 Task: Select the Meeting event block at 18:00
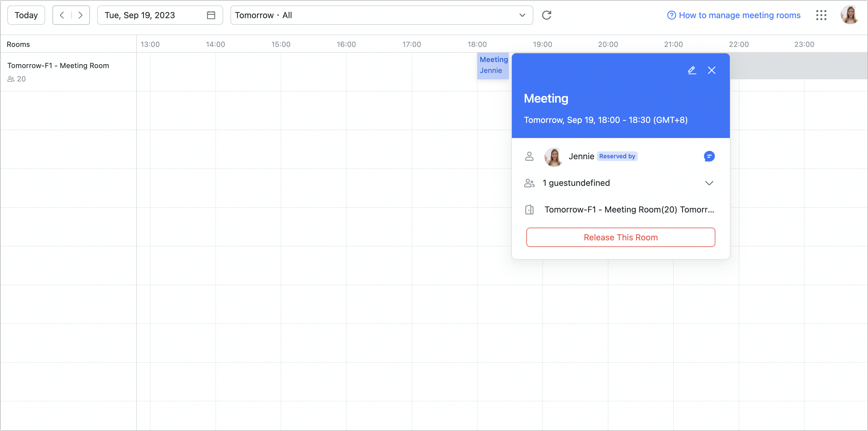click(493, 66)
